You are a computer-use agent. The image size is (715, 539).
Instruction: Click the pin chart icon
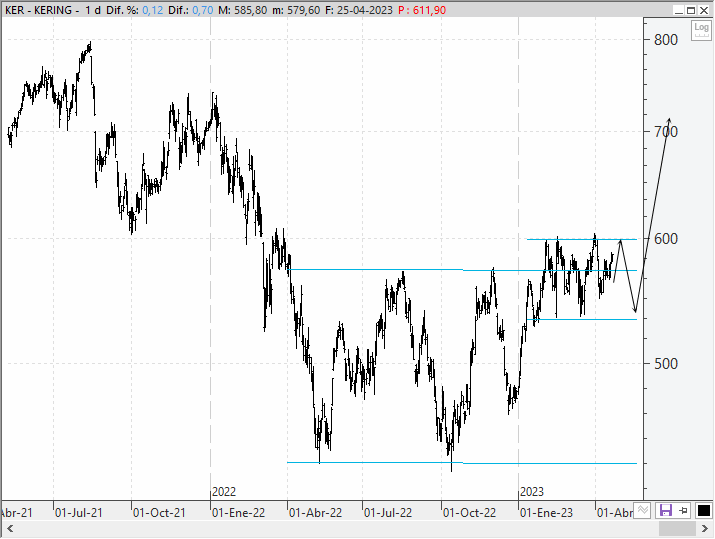[x=683, y=510]
